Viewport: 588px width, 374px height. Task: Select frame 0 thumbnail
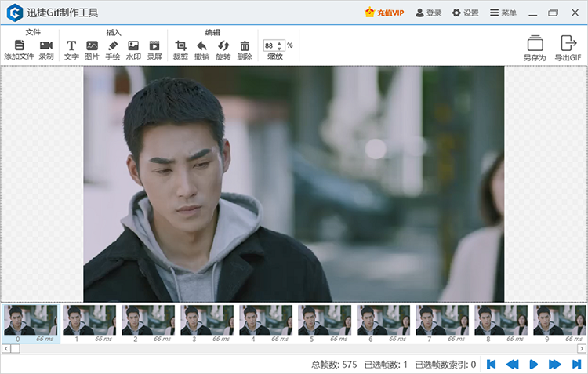tap(31, 320)
